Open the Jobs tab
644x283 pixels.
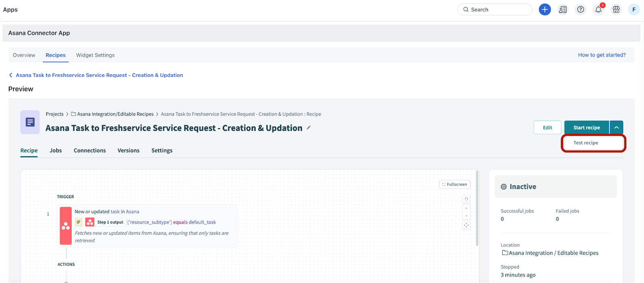(x=56, y=150)
